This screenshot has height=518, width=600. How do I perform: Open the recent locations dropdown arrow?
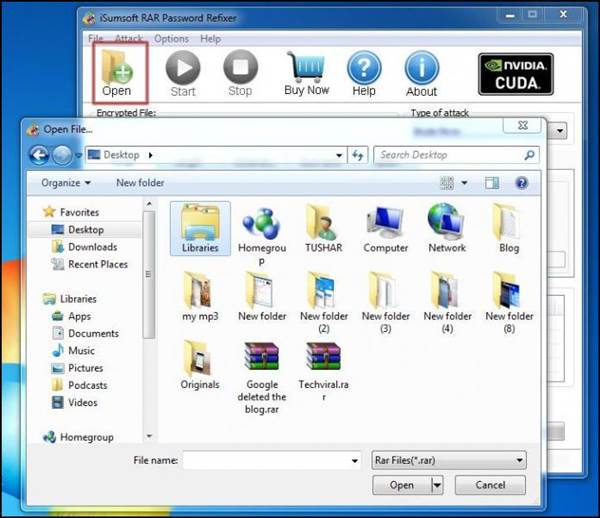pos(79,155)
